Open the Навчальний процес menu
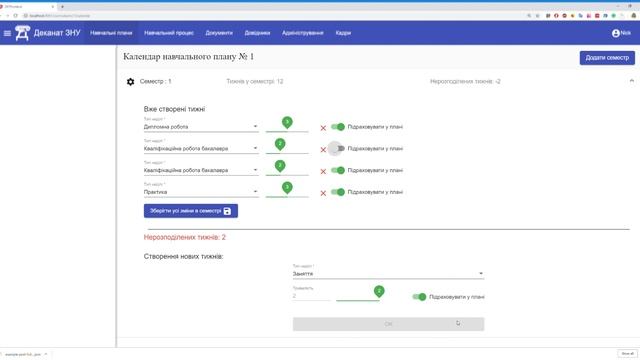 point(169,33)
